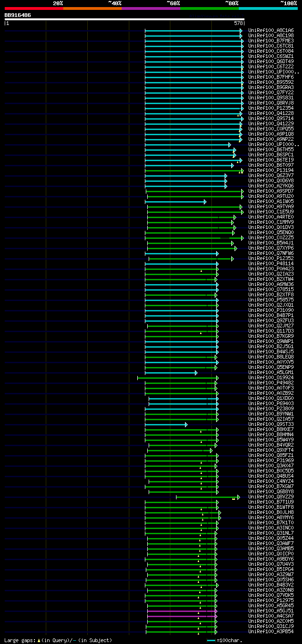Image resolution: width=302 pixels, height=644 pixels.
Task: Select the label UniRef100_Q6Z3V7
Action: coord(271,175)
